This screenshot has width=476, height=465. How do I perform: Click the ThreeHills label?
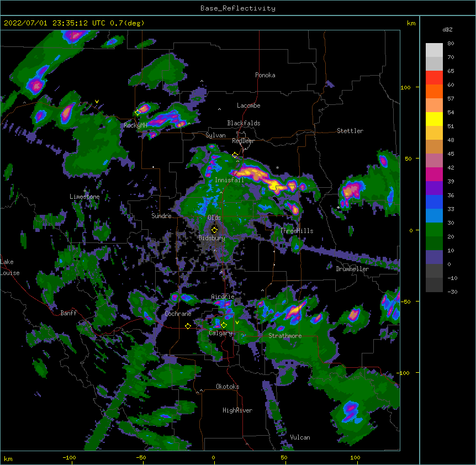point(297,231)
